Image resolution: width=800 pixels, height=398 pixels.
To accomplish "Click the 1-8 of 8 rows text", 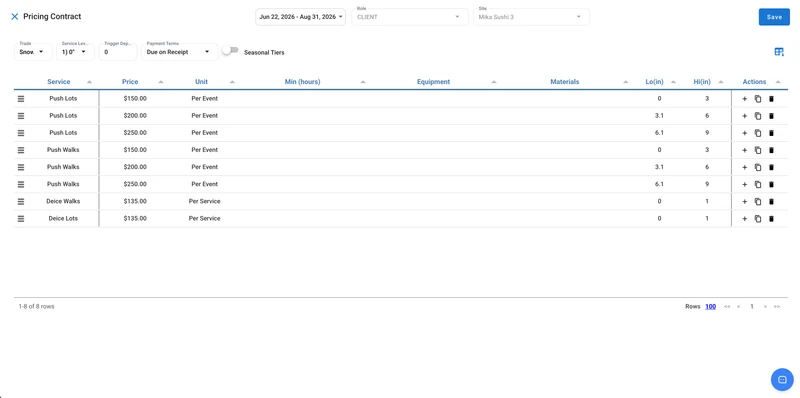I will coord(36,307).
